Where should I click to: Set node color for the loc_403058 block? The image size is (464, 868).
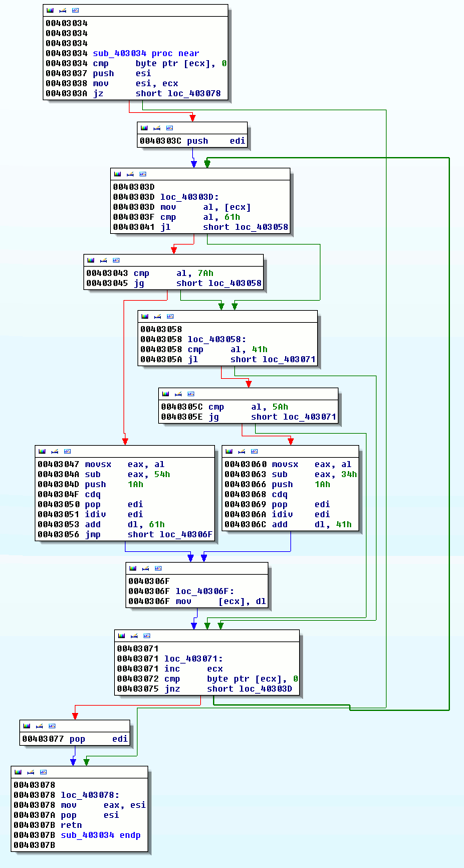tap(145, 316)
